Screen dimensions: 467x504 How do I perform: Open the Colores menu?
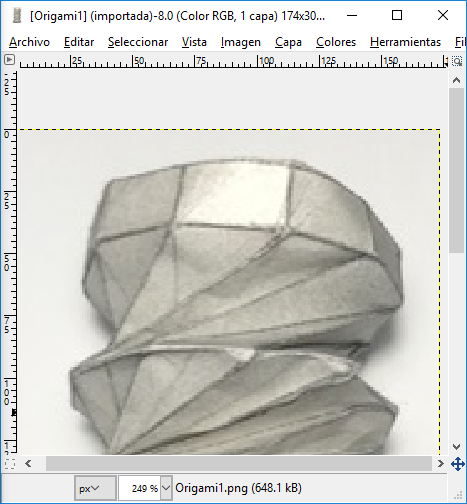click(336, 42)
